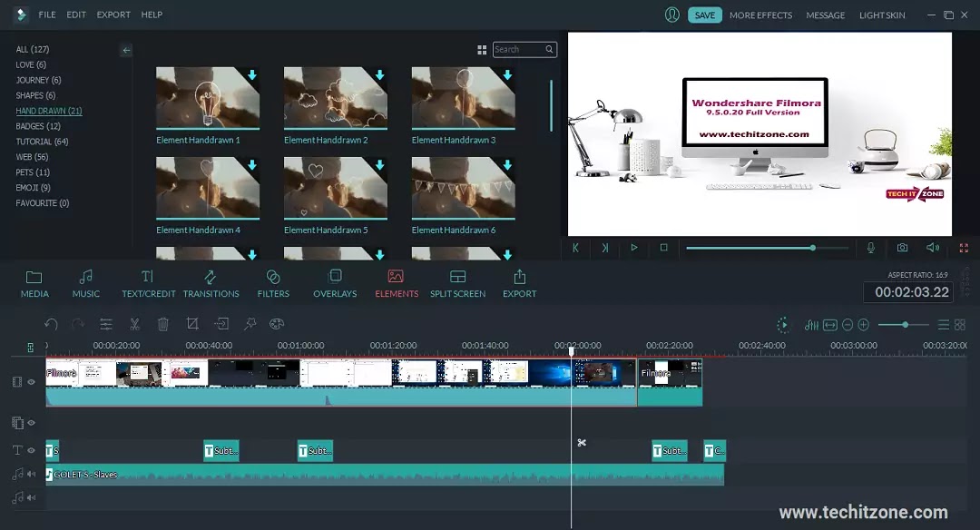Switch to LIGHT SKIN theme

(882, 15)
